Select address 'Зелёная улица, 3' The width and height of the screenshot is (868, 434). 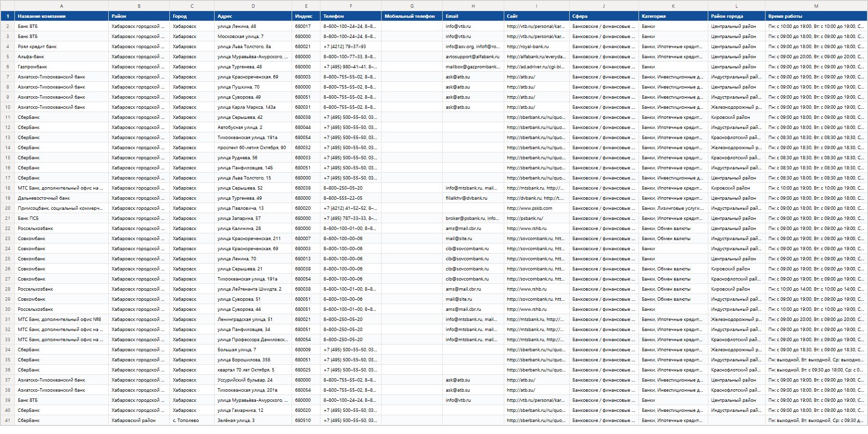(x=253, y=421)
